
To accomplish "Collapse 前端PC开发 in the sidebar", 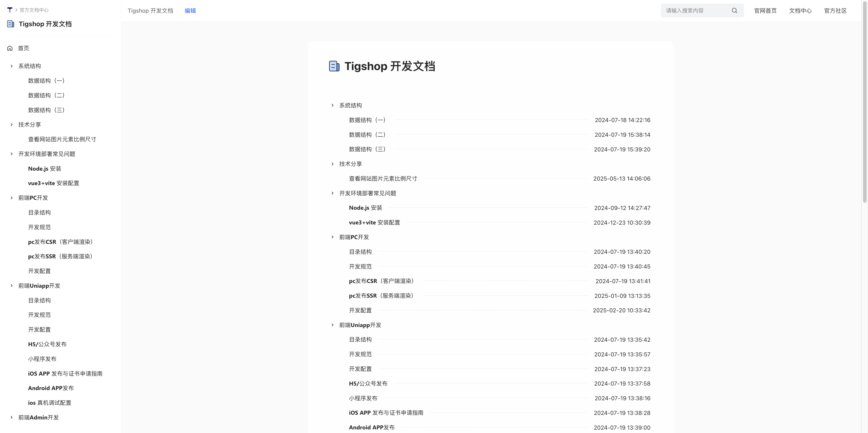I will 12,198.
